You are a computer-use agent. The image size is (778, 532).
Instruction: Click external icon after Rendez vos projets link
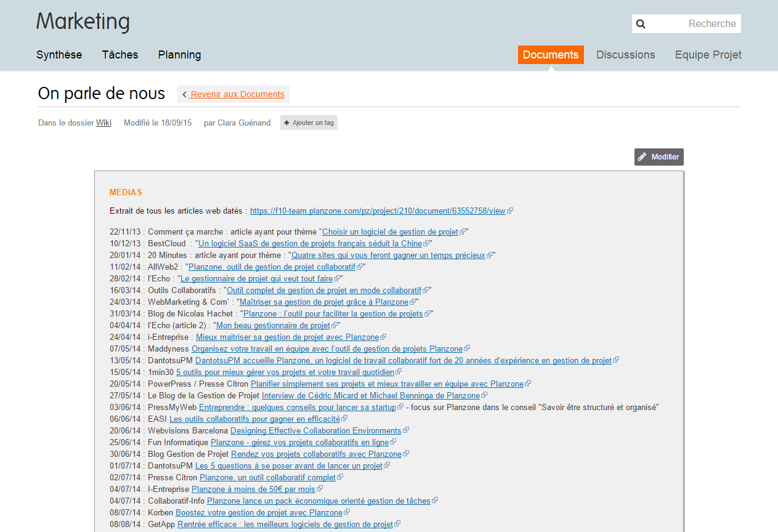click(x=406, y=454)
